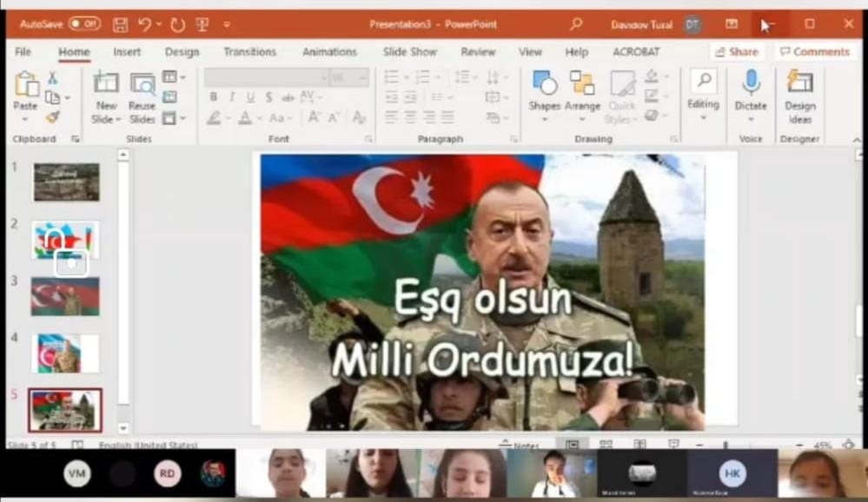The height and width of the screenshot is (502, 868).
Task: Reset the slide with the Reset icon
Action: [x=170, y=97]
